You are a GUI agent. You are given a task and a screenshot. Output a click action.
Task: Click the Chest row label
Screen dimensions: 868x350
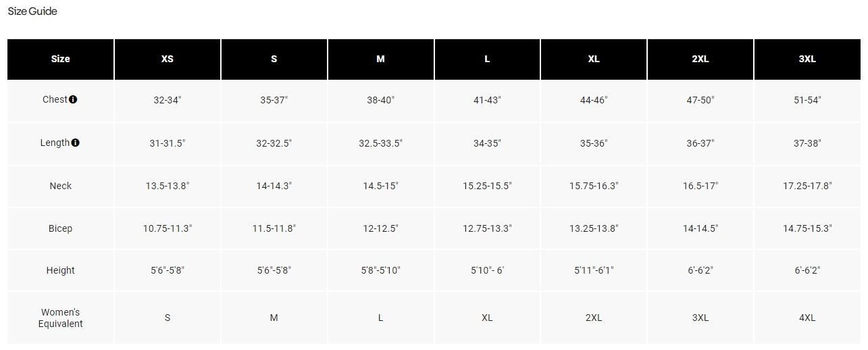55,99
